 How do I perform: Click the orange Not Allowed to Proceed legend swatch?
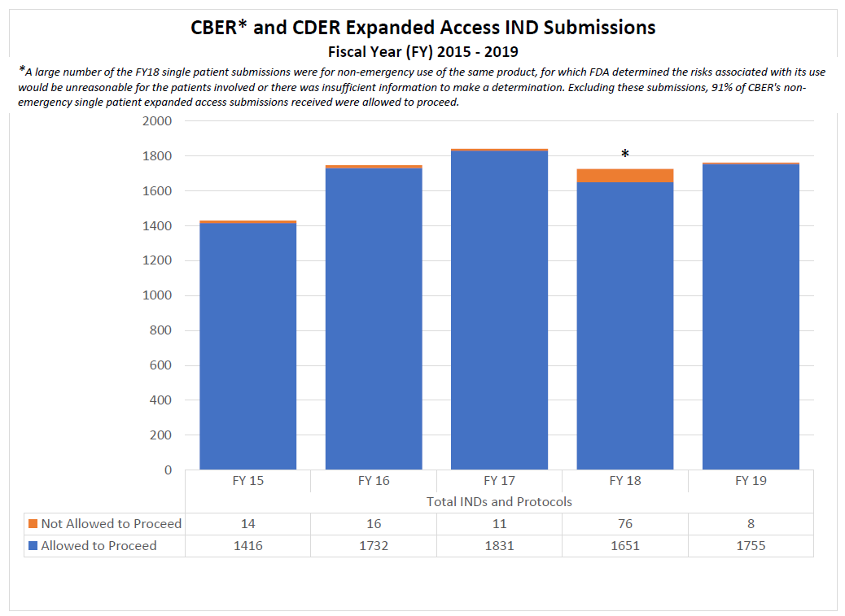click(x=33, y=524)
